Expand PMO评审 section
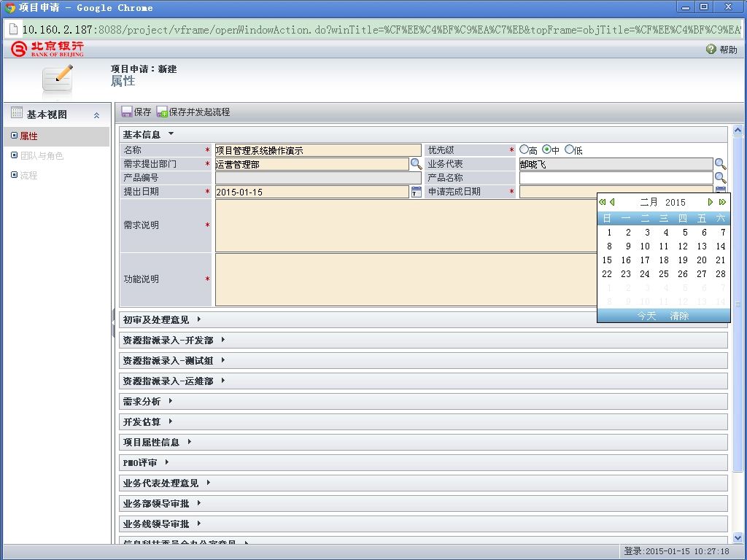Viewport: 747px width, 560px height. [167, 462]
